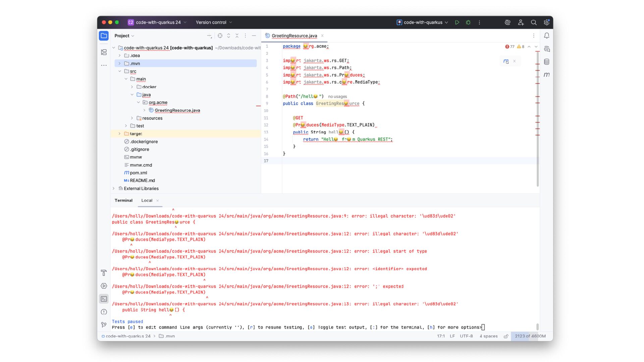Open the Problems tool window icon
This screenshot has width=644, height=362.
pos(104,312)
